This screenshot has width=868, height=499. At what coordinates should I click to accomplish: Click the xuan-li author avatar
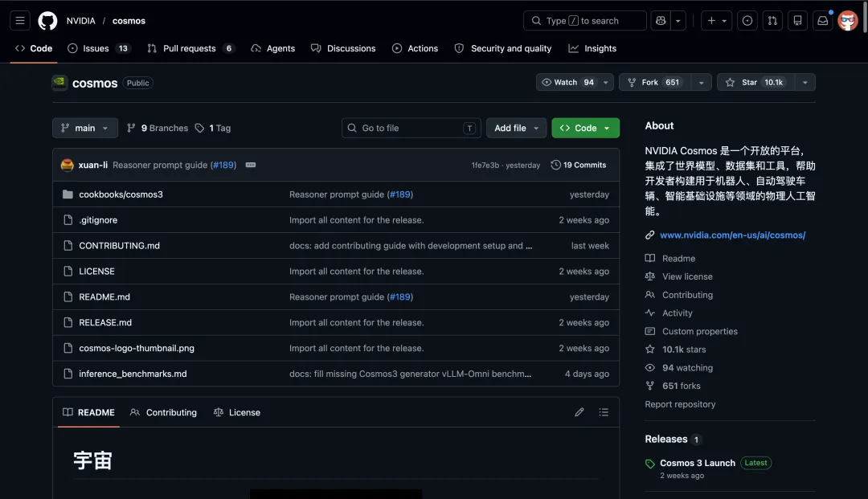tap(67, 165)
